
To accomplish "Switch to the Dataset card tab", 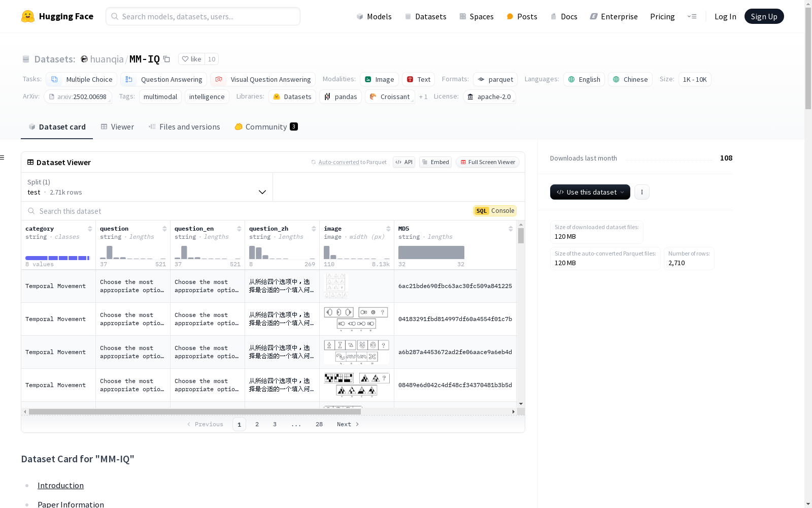I will 57,127.
